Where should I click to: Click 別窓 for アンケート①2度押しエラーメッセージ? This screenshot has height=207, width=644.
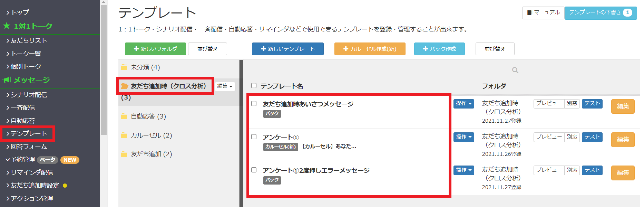click(x=572, y=170)
